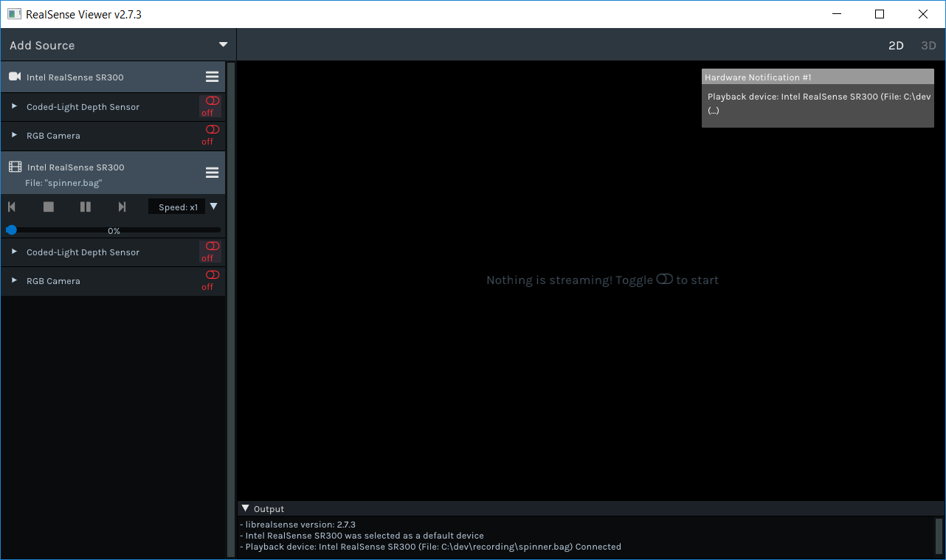This screenshot has height=560, width=946.
Task: Open the playback speed dropdown arrow
Action: tap(214, 207)
